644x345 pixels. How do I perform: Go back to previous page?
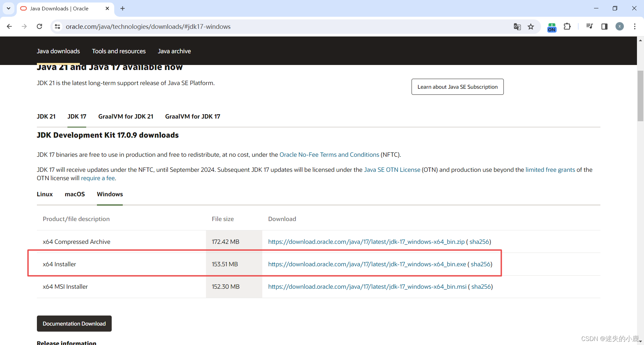tap(9, 26)
